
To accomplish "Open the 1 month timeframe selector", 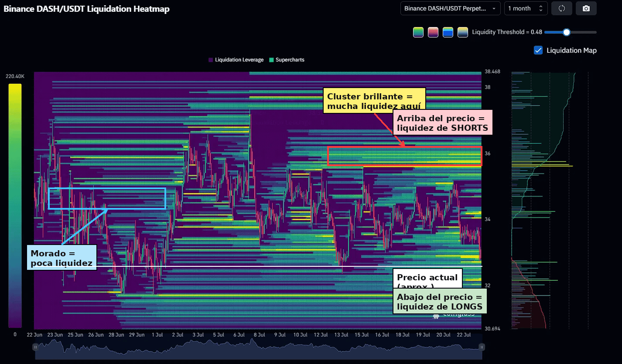I will [x=526, y=8].
